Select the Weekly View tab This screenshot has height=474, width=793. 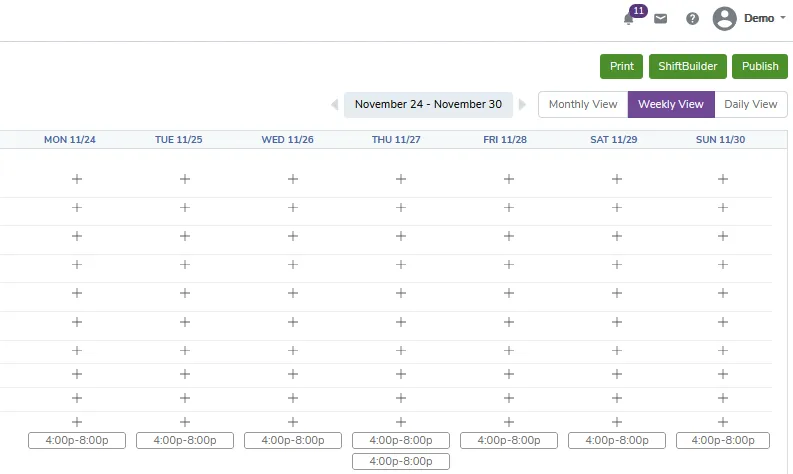[x=671, y=105]
